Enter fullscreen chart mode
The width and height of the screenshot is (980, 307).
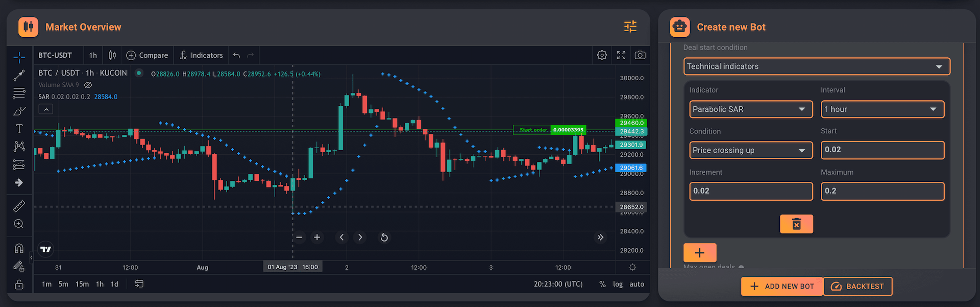pyautogui.click(x=621, y=55)
